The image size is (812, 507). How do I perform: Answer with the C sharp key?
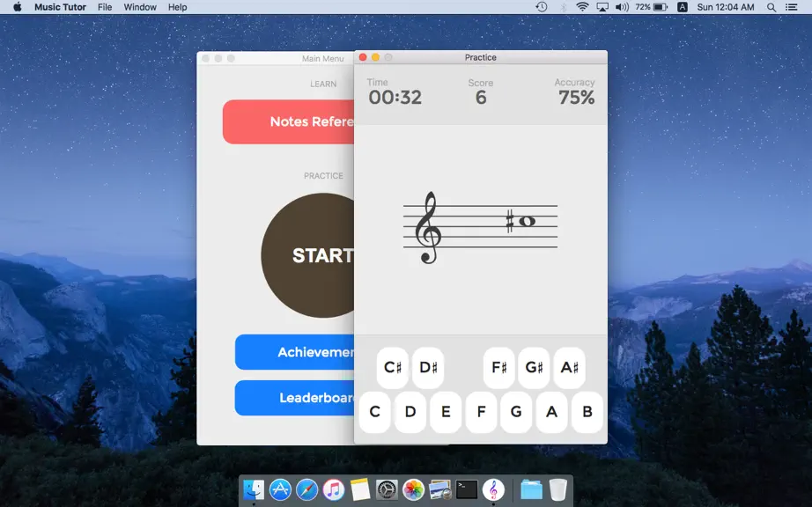tap(393, 367)
